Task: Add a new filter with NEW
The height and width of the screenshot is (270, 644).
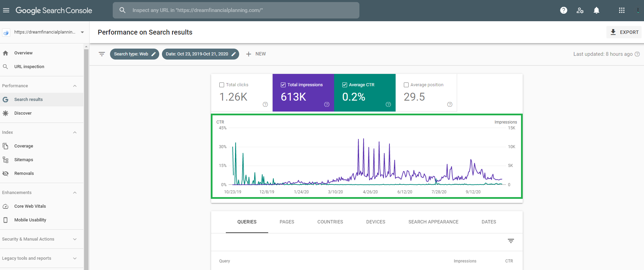Action: 256,54
